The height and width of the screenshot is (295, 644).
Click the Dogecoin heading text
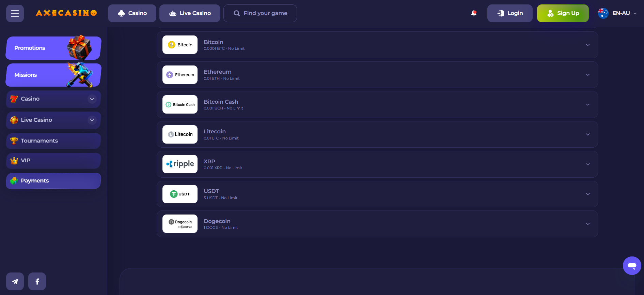coord(217,221)
